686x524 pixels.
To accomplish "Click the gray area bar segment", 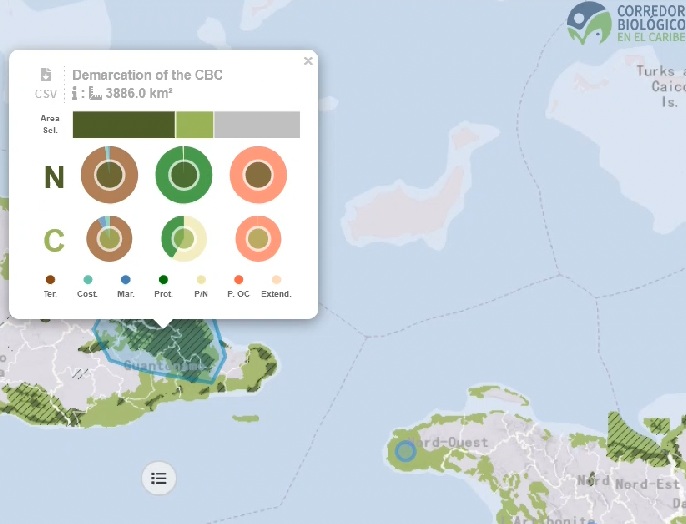I will 257,125.
